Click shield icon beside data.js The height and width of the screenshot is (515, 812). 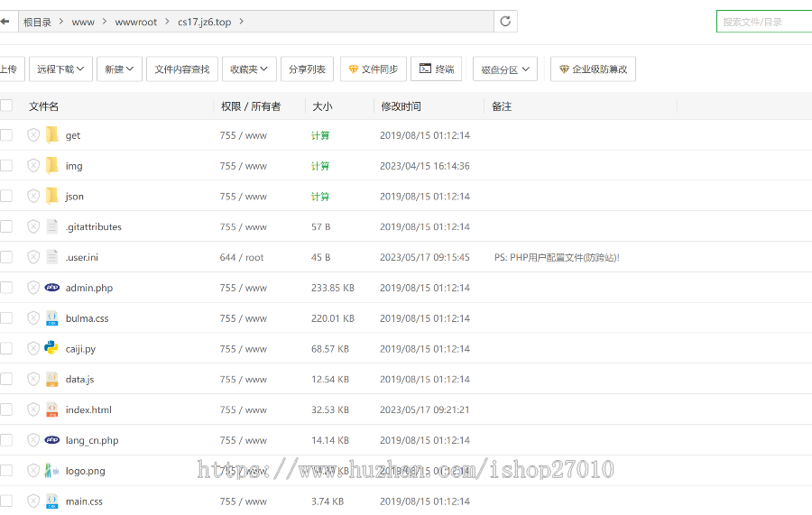(33, 380)
